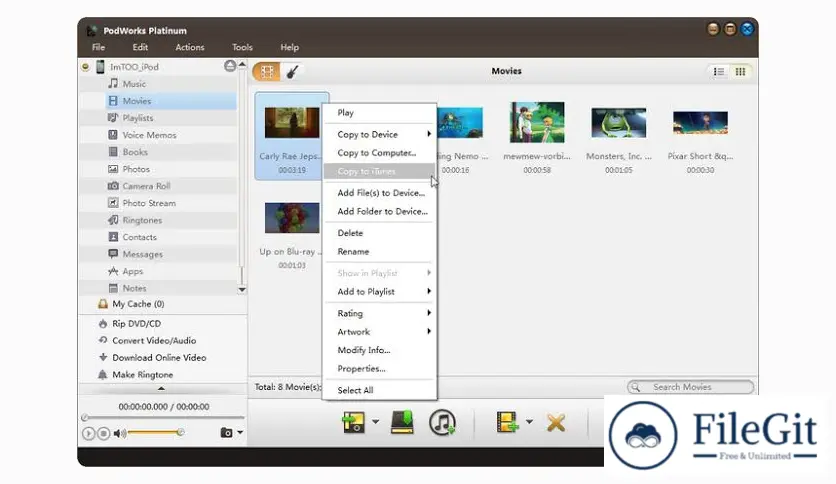836x484 pixels.
Task: Expand the Artwork submenu
Action: [380, 332]
